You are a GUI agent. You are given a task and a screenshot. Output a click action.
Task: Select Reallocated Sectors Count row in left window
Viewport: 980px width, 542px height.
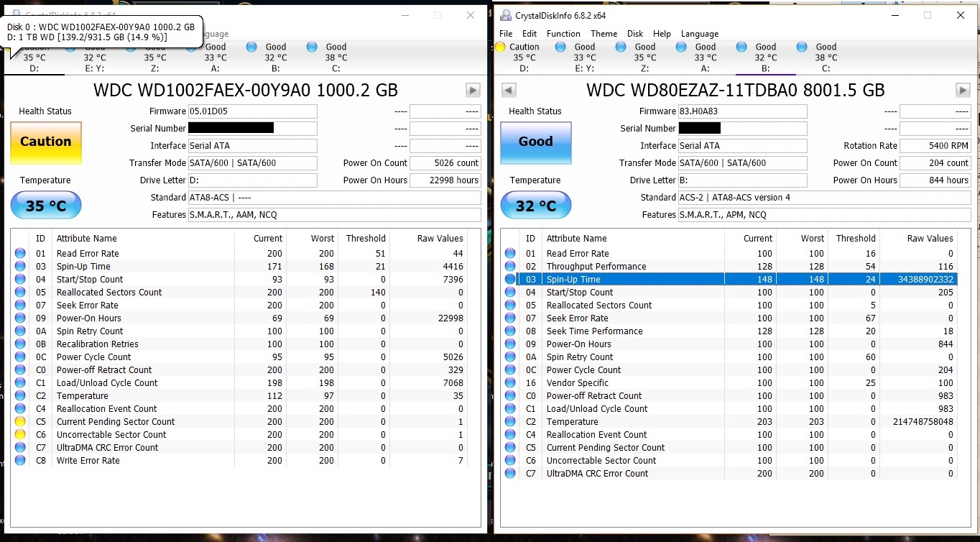pyautogui.click(x=241, y=293)
